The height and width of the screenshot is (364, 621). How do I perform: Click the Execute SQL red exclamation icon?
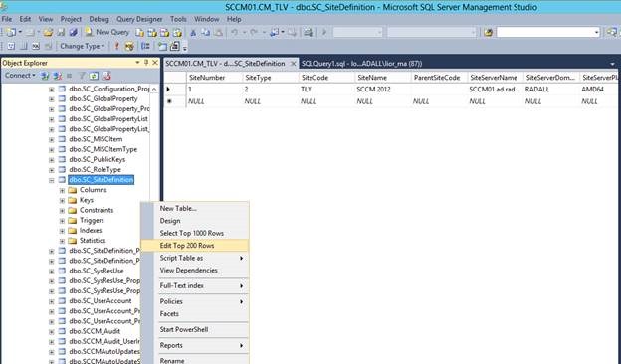[x=116, y=47]
